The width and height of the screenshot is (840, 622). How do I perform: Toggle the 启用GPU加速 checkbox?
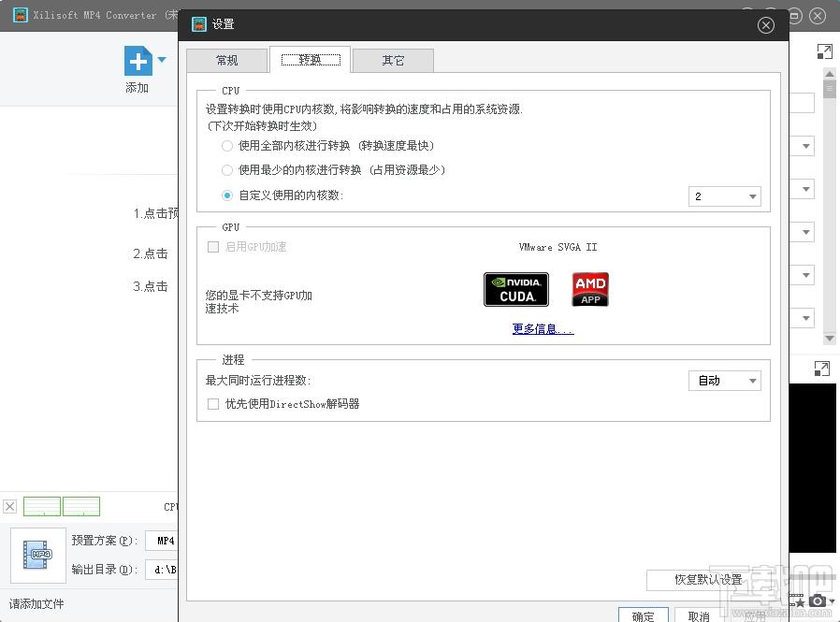click(x=213, y=247)
